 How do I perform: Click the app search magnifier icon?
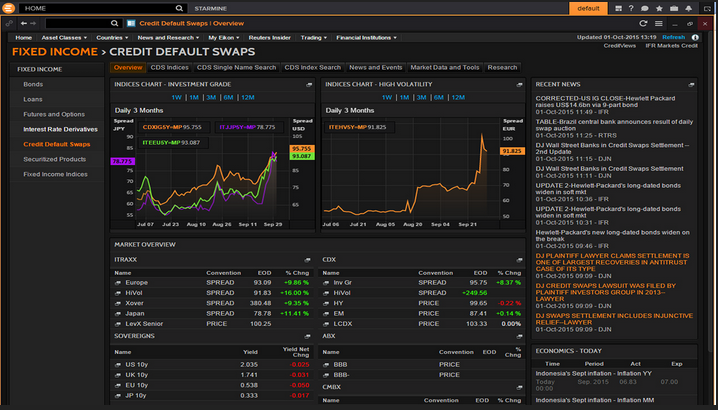[114, 23]
